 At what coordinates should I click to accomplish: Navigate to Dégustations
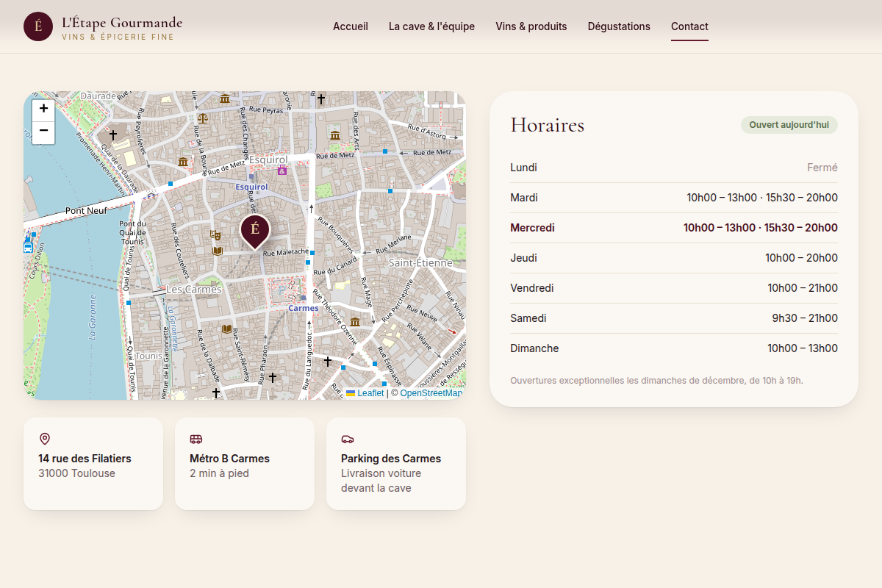(x=619, y=26)
